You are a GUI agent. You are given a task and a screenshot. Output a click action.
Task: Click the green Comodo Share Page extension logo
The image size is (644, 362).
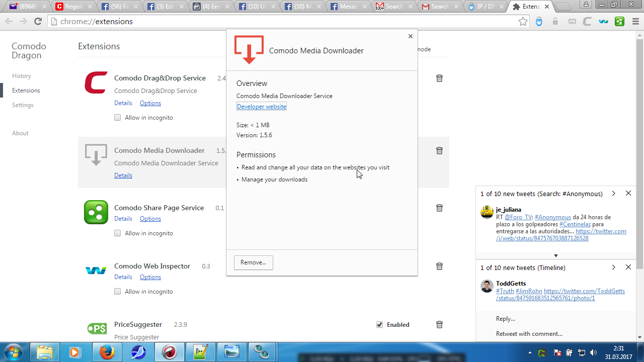[x=96, y=212]
